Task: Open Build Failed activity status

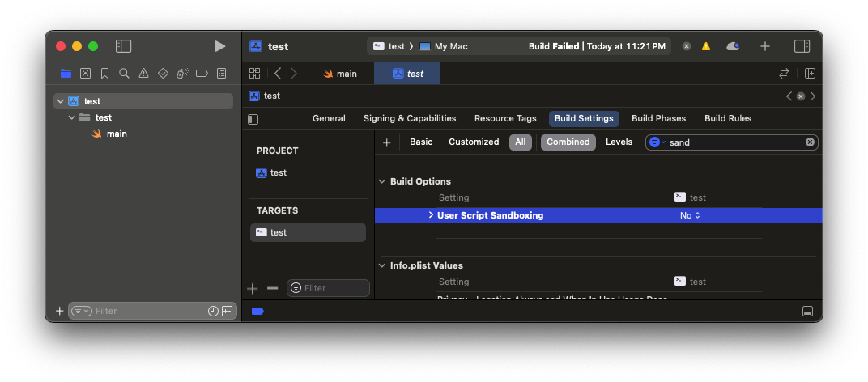Action: [x=597, y=46]
